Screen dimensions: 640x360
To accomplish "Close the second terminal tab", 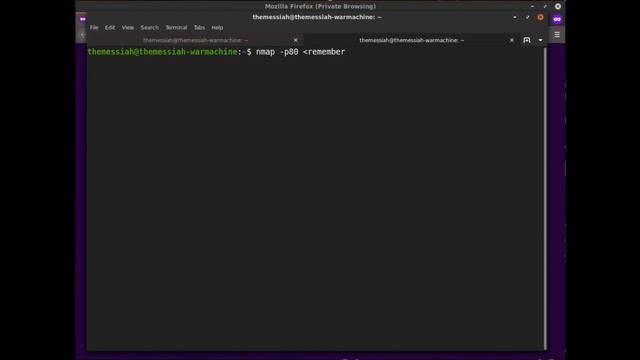I will (511, 40).
